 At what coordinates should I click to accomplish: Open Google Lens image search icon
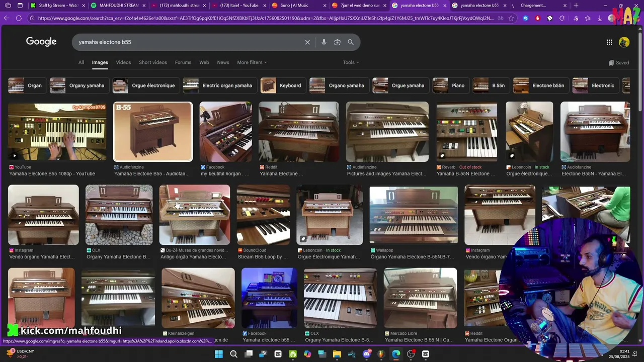click(337, 42)
